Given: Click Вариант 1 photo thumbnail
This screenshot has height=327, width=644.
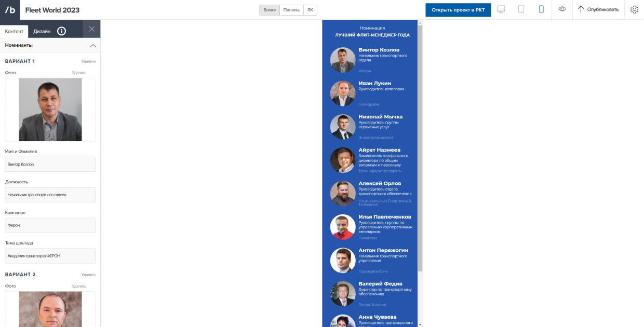Looking at the screenshot, I should [x=50, y=110].
